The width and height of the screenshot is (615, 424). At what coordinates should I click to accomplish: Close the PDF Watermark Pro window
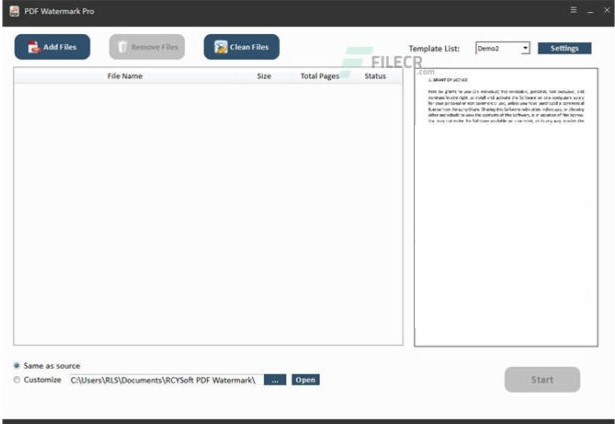607,10
